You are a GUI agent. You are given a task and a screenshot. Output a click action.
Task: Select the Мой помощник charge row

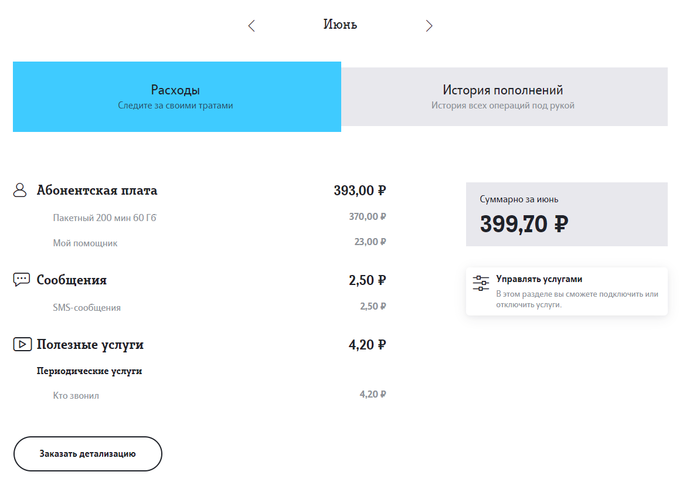(x=85, y=242)
